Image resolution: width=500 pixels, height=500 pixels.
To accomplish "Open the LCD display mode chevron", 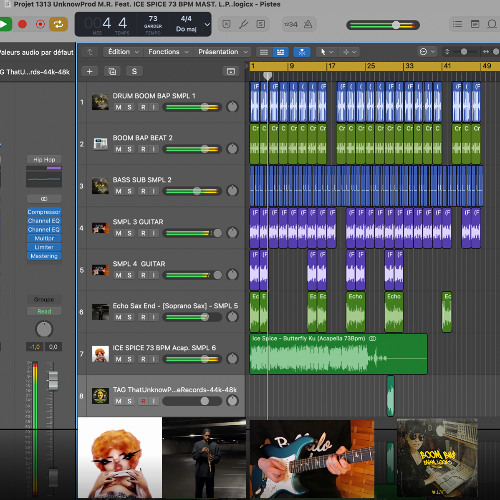I will pos(207,24).
